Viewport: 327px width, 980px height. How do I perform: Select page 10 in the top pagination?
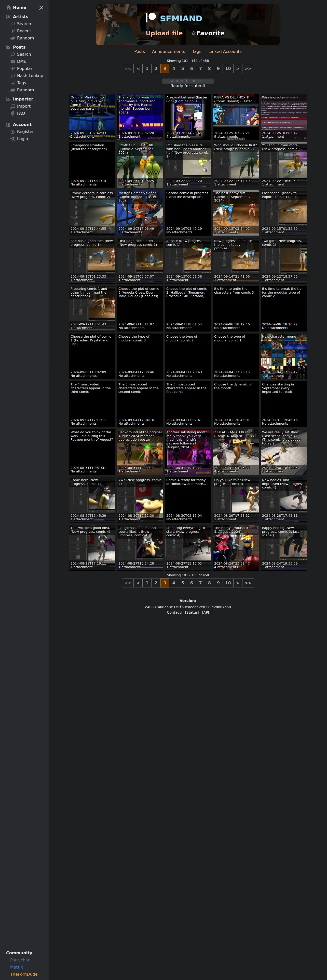click(x=228, y=69)
